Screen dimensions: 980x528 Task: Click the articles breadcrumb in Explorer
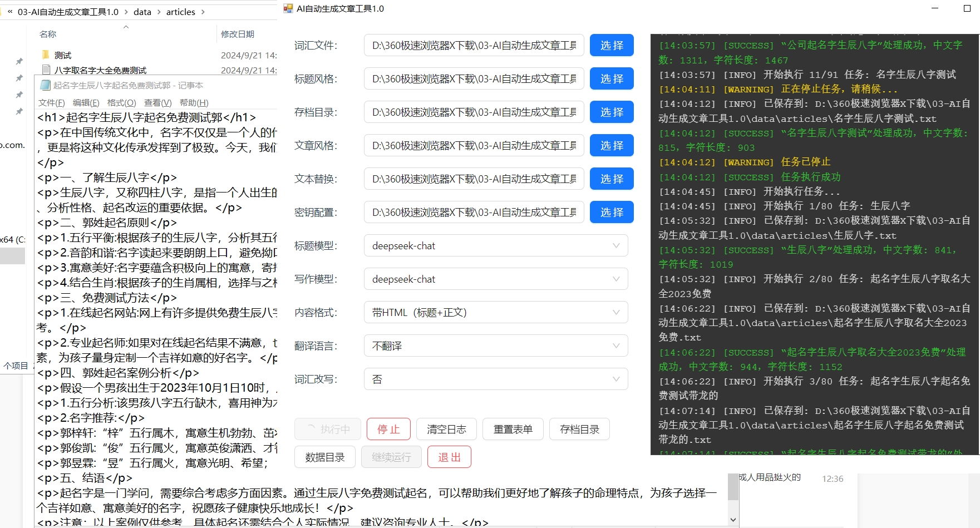pyautogui.click(x=181, y=12)
